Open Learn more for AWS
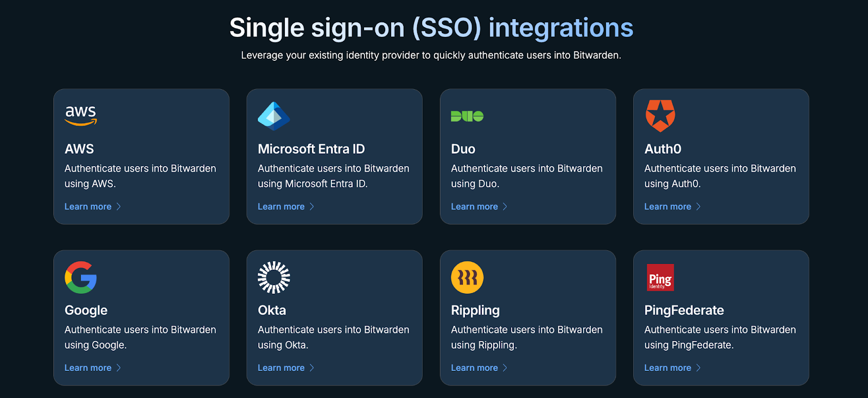Image resolution: width=868 pixels, height=398 pixels. coord(87,206)
